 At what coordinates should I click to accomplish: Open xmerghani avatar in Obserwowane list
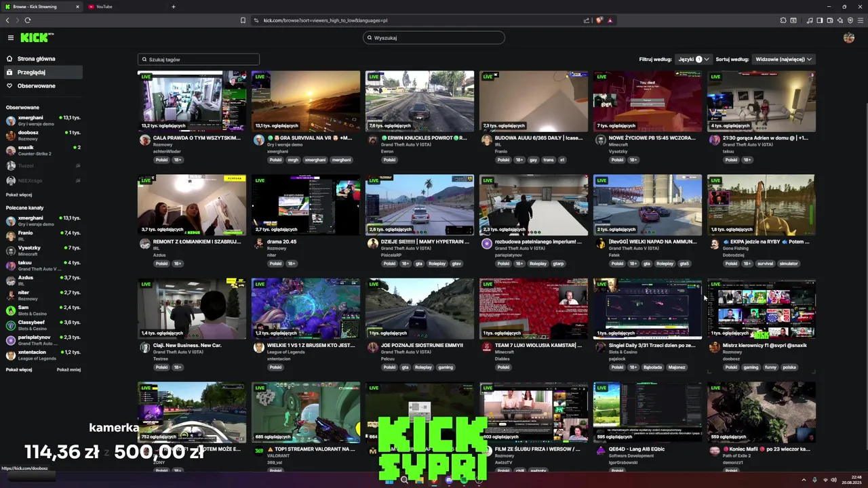coord(11,121)
